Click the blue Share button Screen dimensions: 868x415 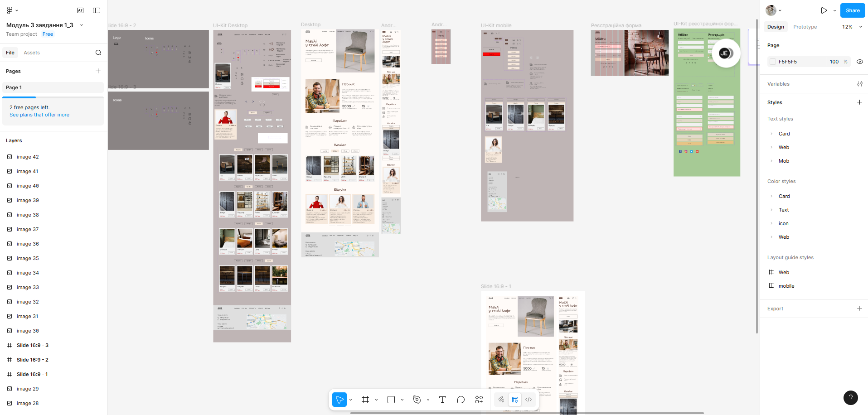point(852,10)
